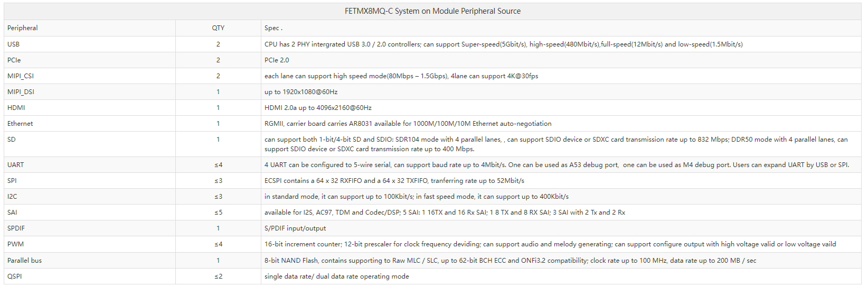Select the Parallel bus row label
Image resolution: width=868 pixels, height=286 pixels.
pyautogui.click(x=24, y=261)
